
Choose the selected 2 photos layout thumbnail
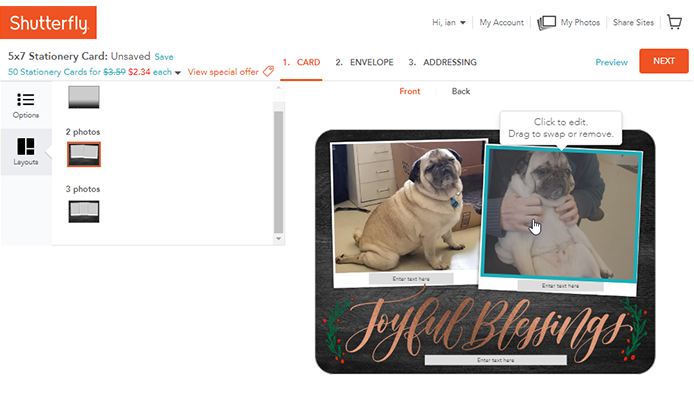84,154
